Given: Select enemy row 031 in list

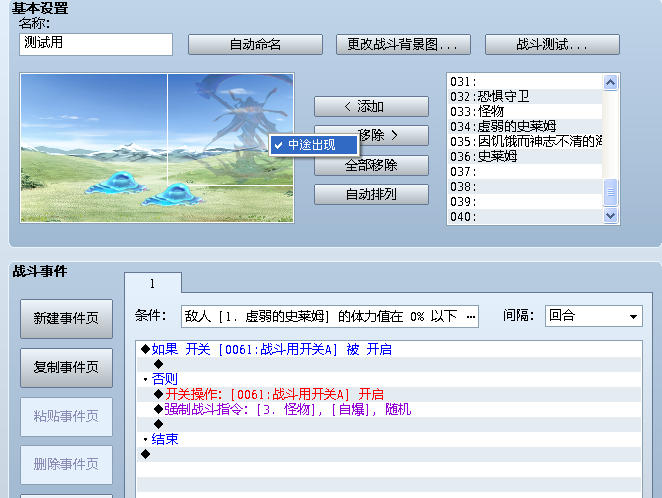Looking at the screenshot, I should click(x=525, y=81).
